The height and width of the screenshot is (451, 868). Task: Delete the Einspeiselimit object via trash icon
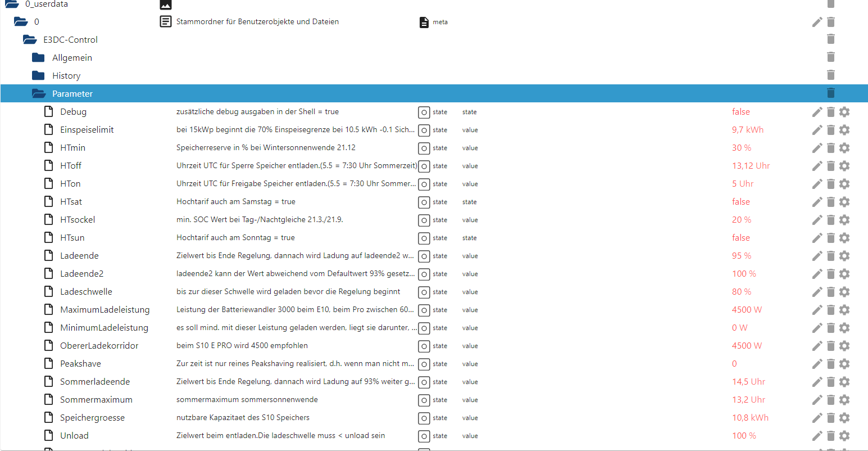[x=831, y=130]
